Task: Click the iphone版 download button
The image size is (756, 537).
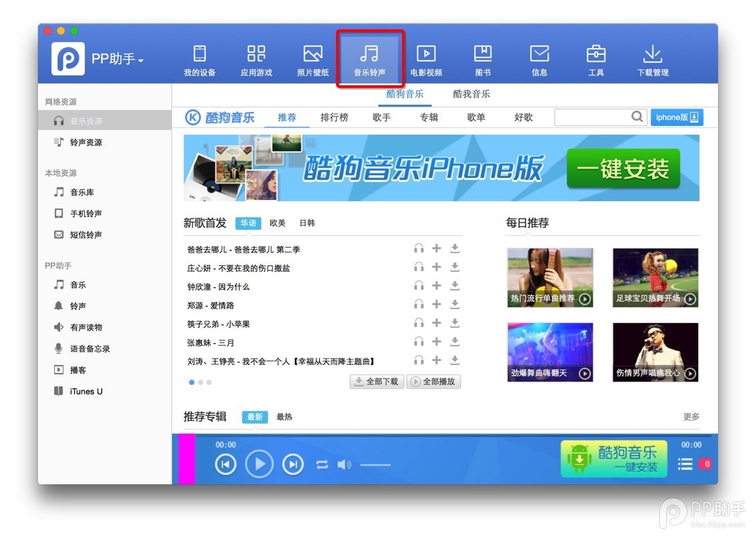Action: (x=677, y=117)
